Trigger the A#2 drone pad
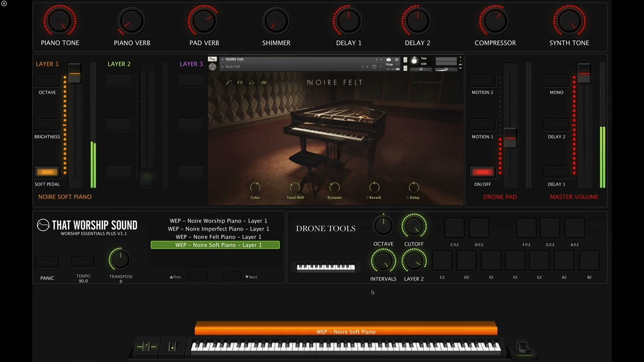 click(574, 228)
